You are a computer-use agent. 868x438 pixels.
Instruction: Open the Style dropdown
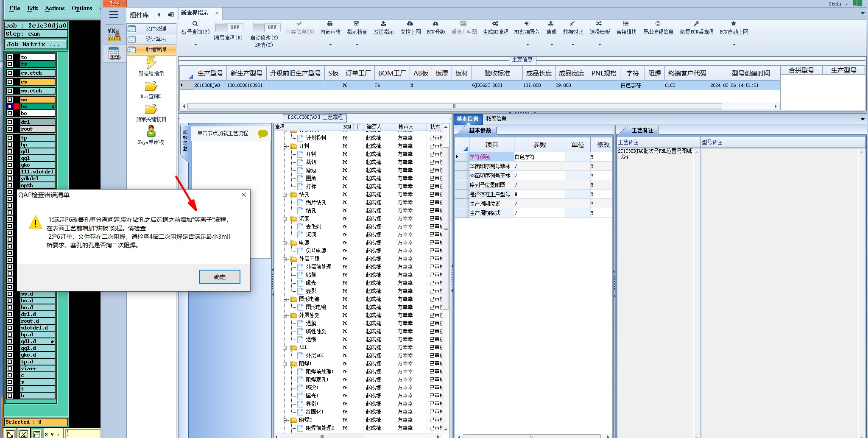point(838,4)
